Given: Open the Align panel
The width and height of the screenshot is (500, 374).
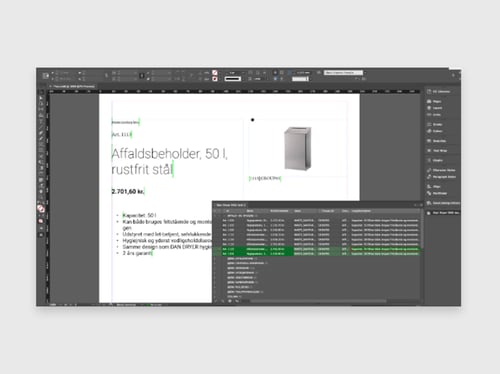Looking at the screenshot, I should (434, 187).
